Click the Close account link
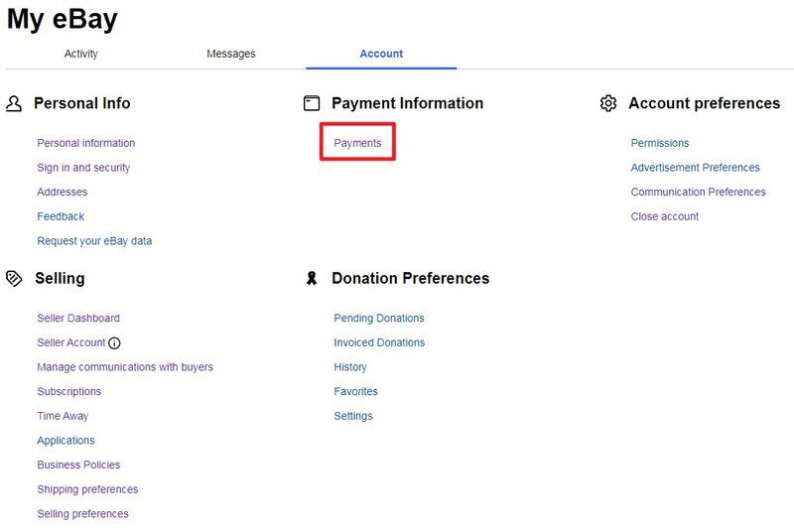Screen dimensions: 794x532 pos(665,216)
